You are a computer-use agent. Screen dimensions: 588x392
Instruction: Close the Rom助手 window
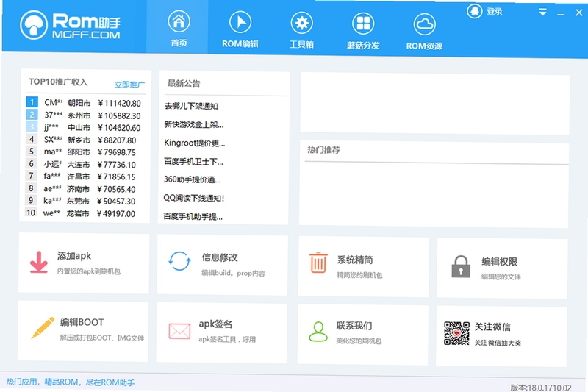(x=579, y=13)
